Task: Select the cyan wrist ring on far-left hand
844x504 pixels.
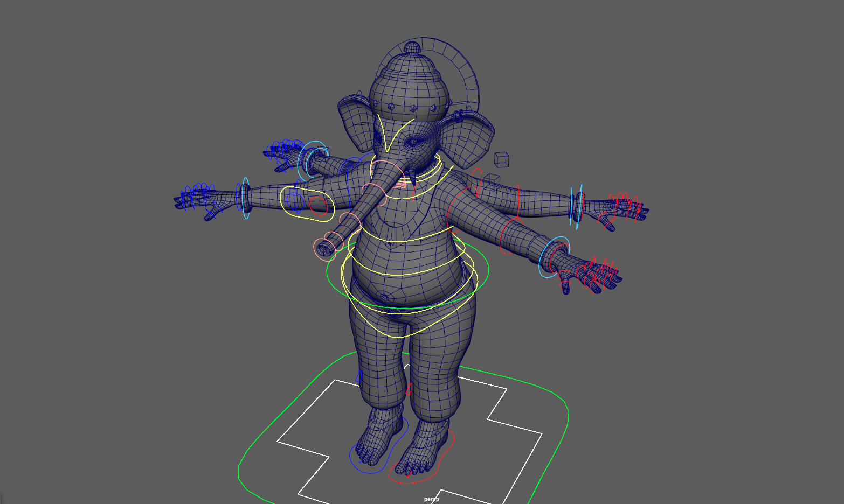Action: [246, 198]
